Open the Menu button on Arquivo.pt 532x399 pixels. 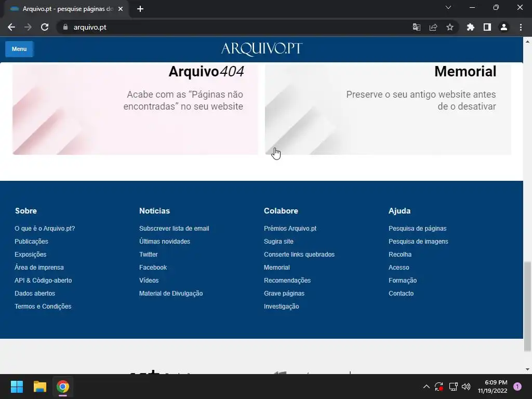coord(19,49)
